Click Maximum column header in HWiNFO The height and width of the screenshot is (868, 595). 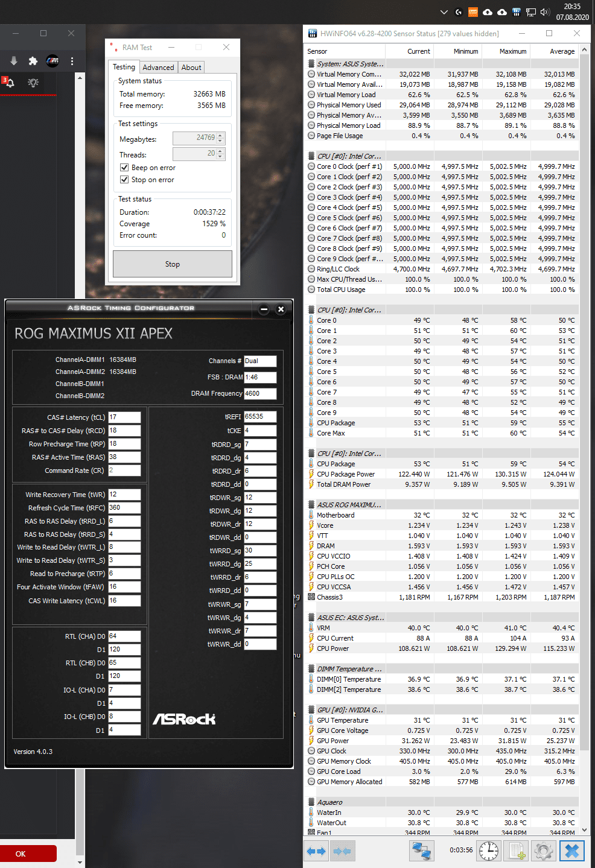coord(506,51)
